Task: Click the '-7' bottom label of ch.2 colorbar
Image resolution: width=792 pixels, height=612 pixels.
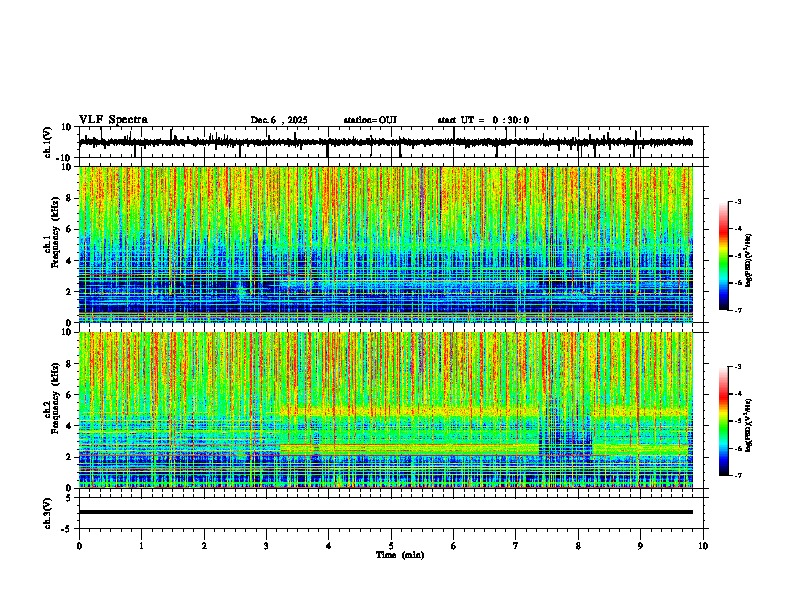Action: point(737,475)
